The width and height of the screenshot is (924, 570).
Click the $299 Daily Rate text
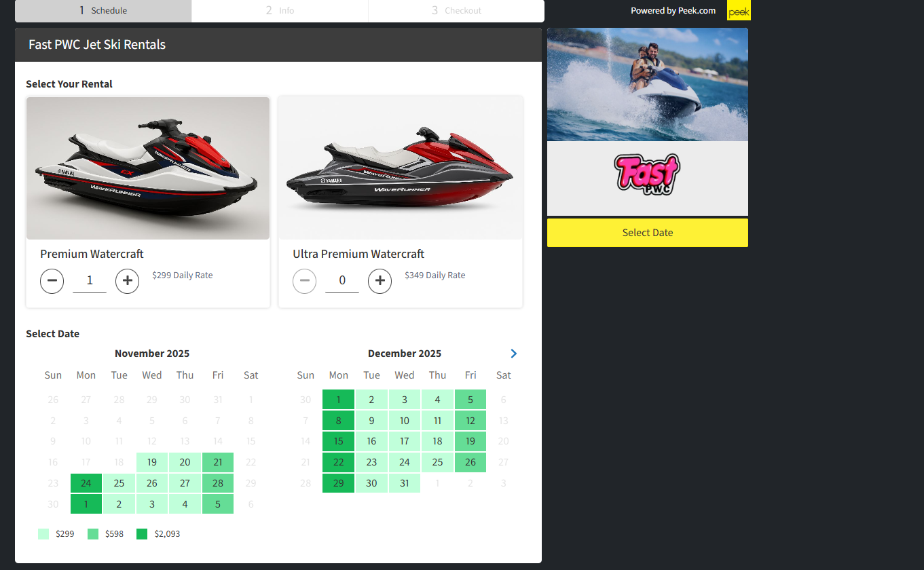point(183,275)
